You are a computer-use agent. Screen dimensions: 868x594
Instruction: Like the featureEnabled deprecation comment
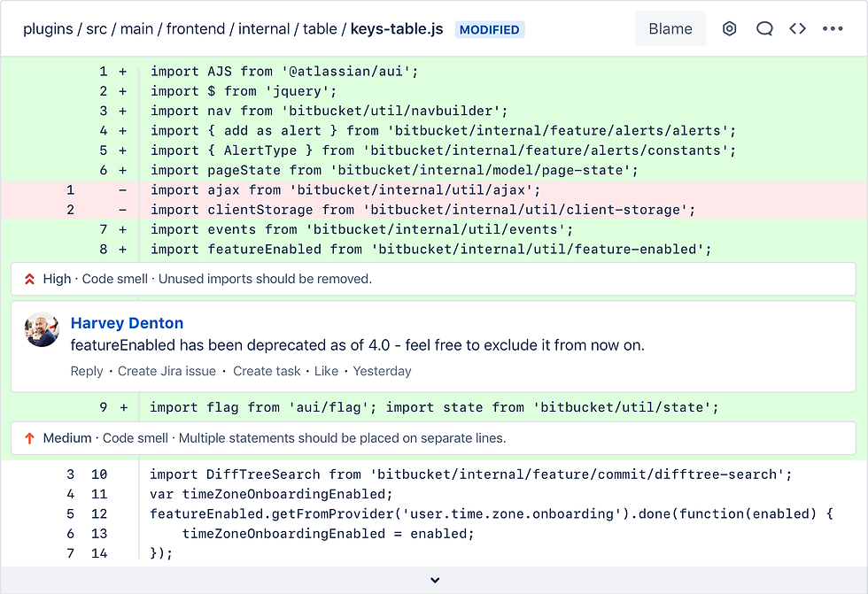pyautogui.click(x=326, y=371)
